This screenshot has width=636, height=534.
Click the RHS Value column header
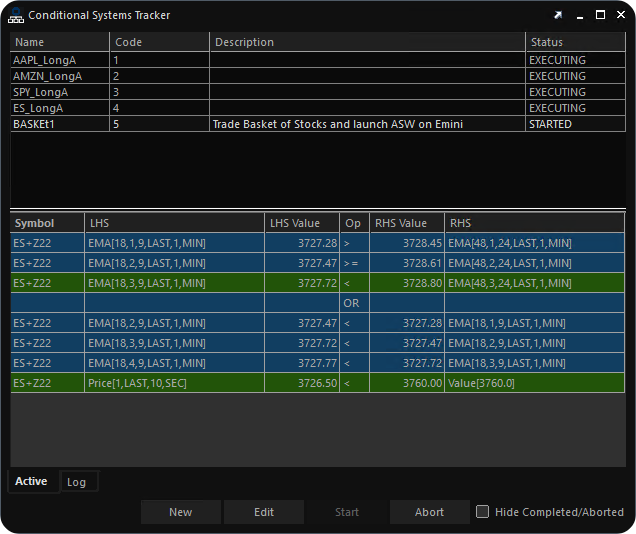click(x=407, y=223)
